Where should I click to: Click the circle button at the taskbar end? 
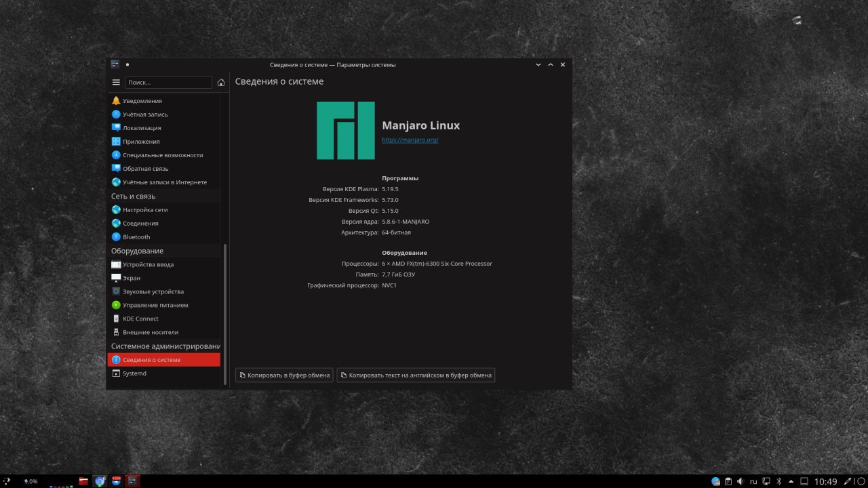pyautogui.click(x=860, y=481)
